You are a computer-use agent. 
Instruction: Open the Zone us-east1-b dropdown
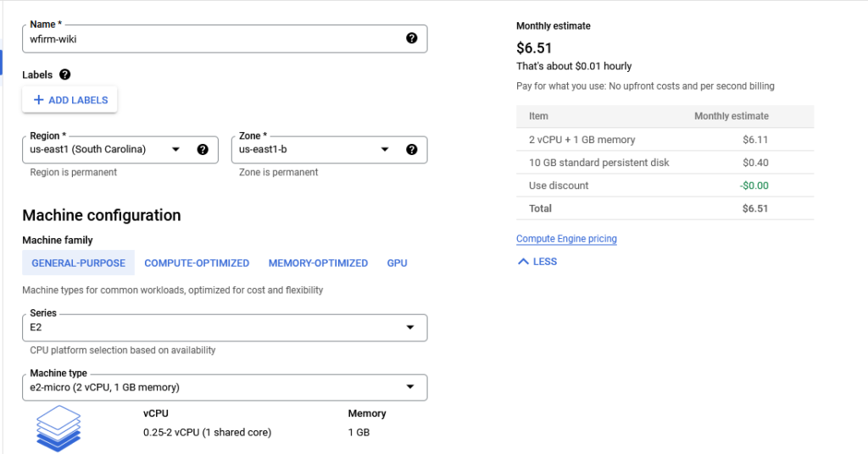pos(330,150)
